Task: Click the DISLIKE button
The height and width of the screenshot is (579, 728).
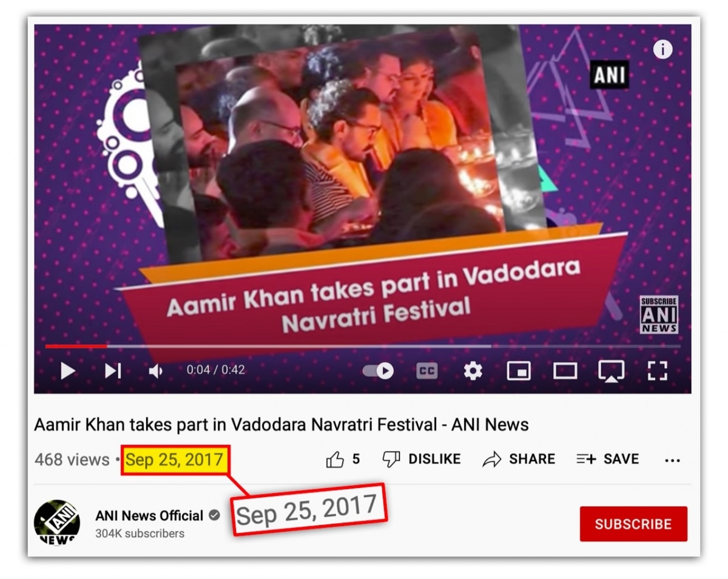Action: pyautogui.click(x=422, y=459)
